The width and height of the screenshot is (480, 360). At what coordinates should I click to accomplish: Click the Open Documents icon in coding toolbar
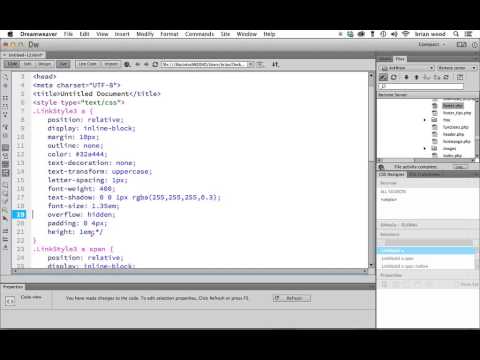coord(5,77)
